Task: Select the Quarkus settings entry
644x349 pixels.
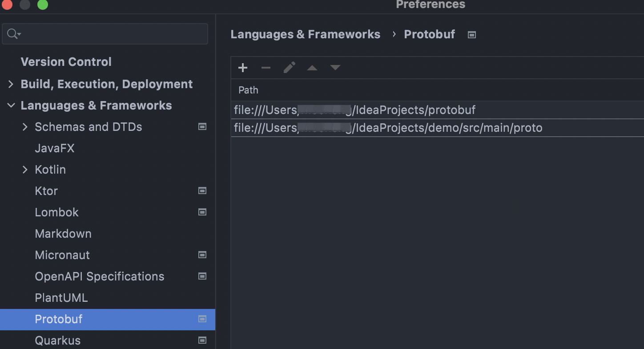Action: (x=58, y=340)
